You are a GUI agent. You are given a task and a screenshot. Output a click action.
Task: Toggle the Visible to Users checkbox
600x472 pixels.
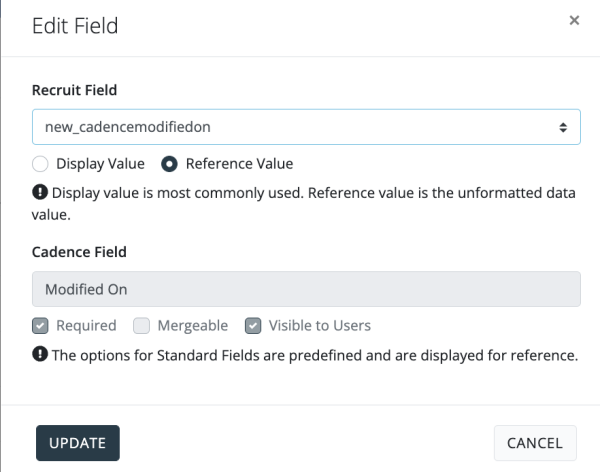pos(253,325)
